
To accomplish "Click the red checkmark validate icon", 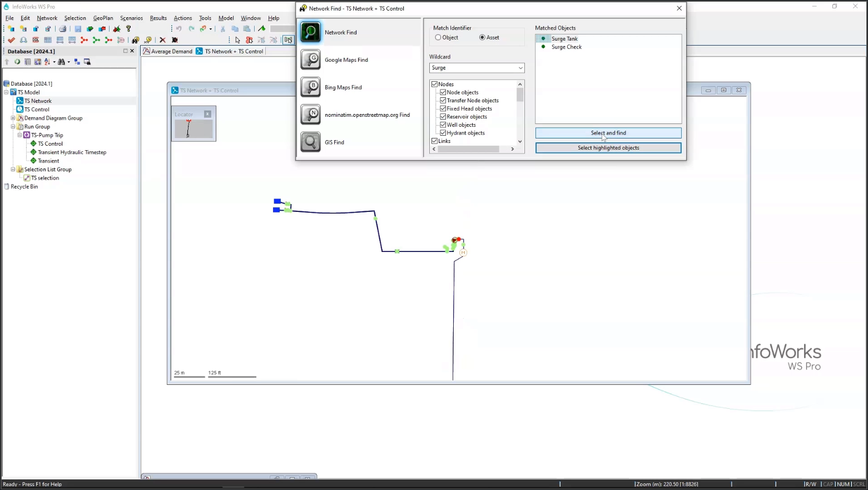I will tap(11, 40).
